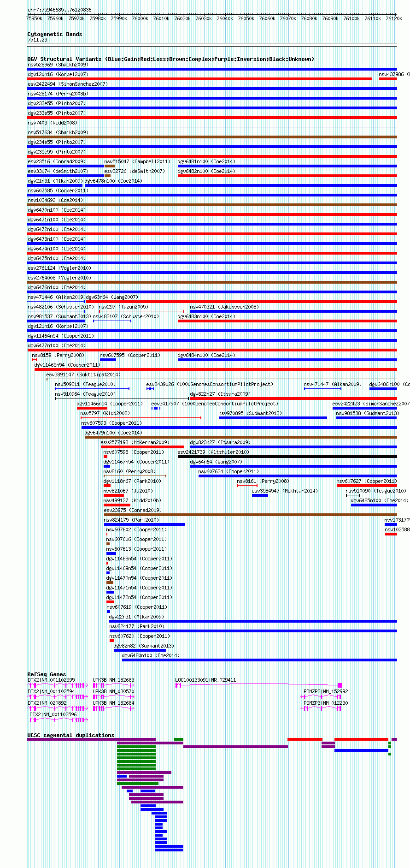Select the 76000k ruler tick label
This screenshot has width=410, height=868.
point(140,18)
